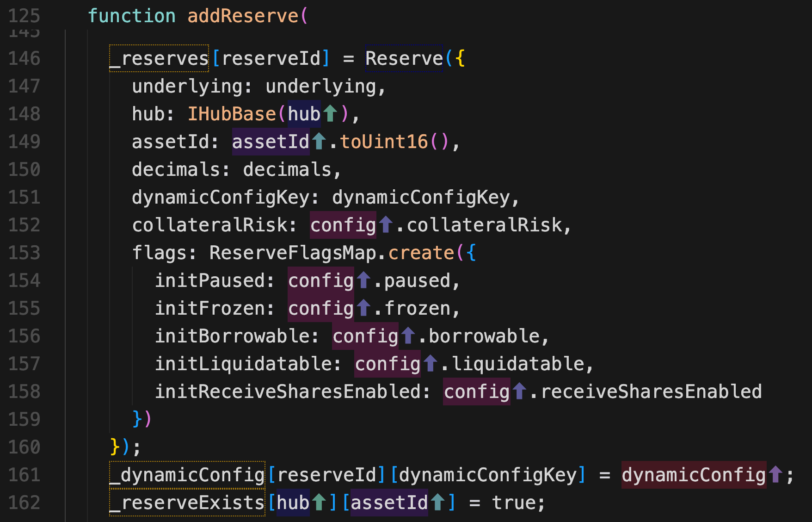Click the true literal on line 162
This screenshot has width=812, height=522.
point(513,503)
